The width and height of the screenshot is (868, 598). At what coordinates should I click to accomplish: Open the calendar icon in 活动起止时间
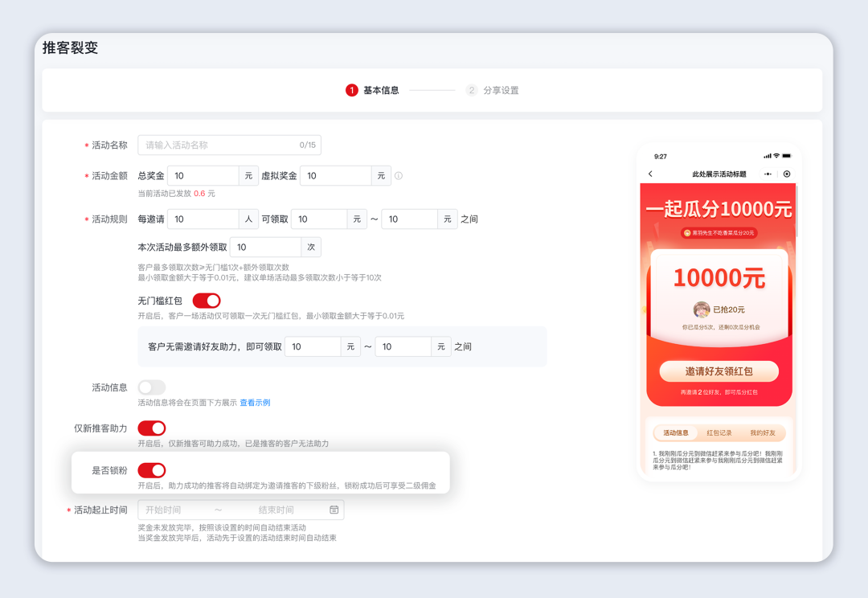334,509
